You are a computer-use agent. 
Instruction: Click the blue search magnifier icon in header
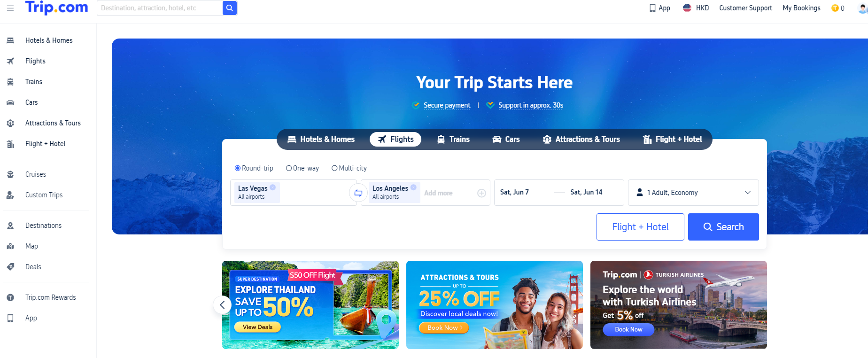click(229, 8)
